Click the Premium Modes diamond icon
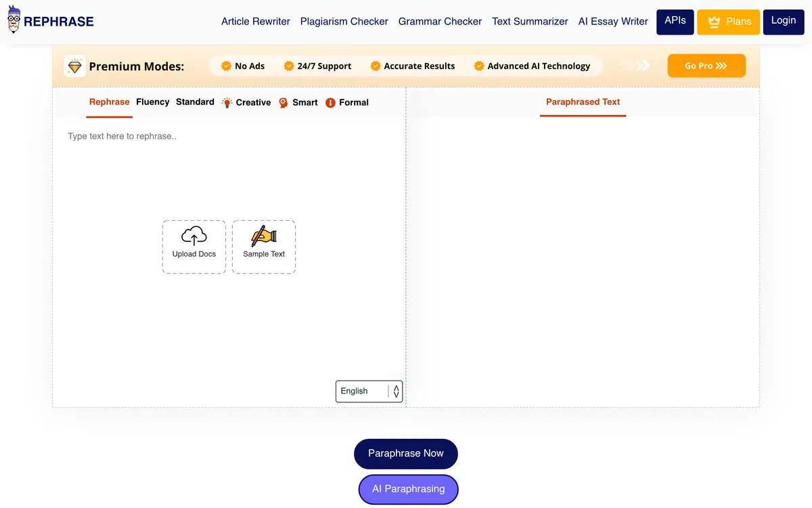The height and width of the screenshot is (508, 812). click(74, 66)
